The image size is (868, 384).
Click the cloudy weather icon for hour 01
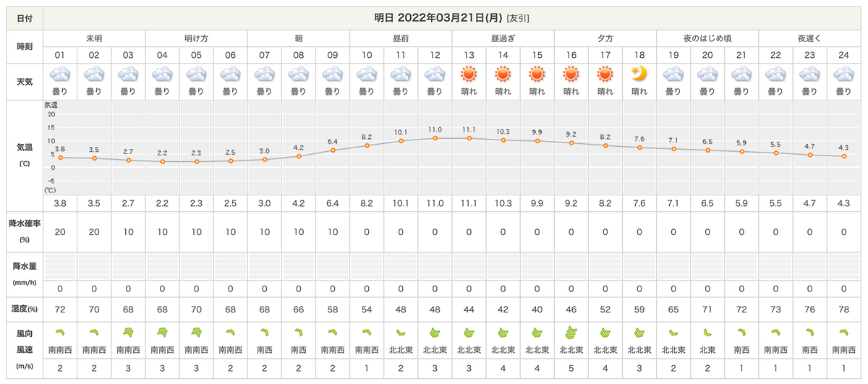60,74
